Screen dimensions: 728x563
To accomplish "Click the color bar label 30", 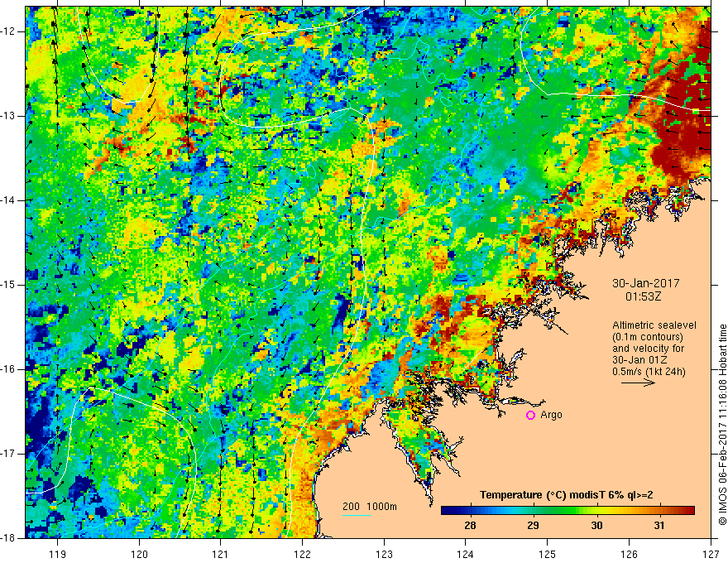I will pyautogui.click(x=596, y=526).
